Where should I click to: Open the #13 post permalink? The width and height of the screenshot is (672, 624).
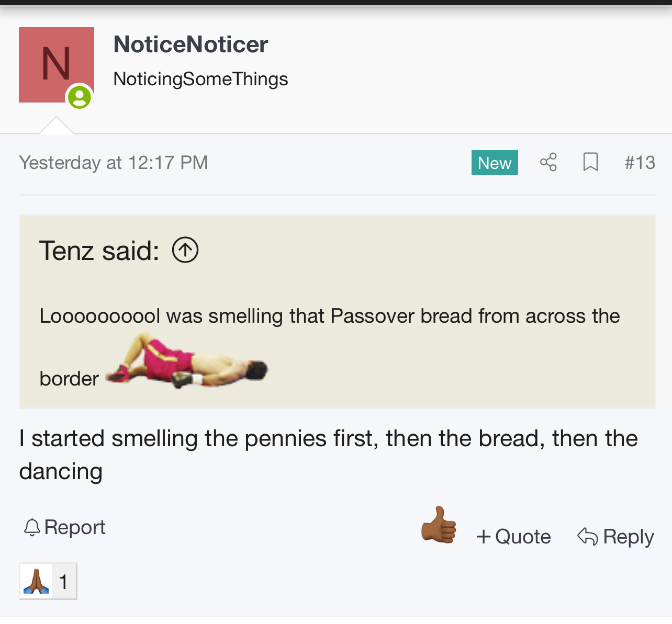pyautogui.click(x=640, y=163)
